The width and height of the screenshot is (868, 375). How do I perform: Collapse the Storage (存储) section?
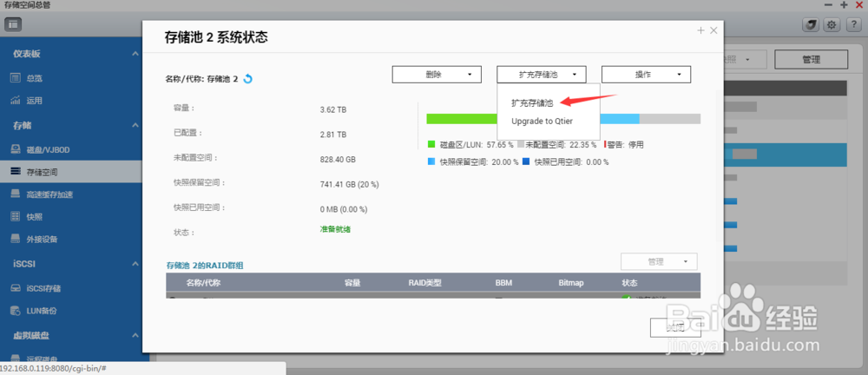[135, 126]
